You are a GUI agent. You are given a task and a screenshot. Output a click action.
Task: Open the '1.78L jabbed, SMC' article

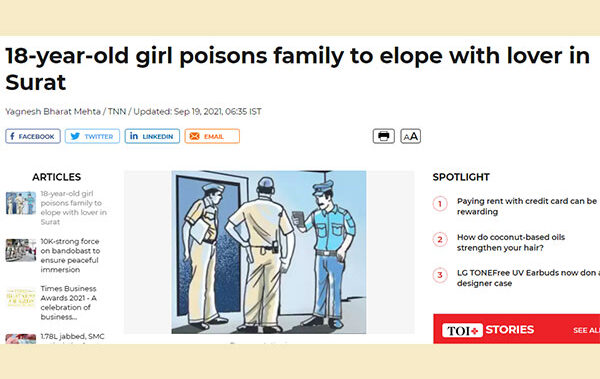tap(72, 337)
